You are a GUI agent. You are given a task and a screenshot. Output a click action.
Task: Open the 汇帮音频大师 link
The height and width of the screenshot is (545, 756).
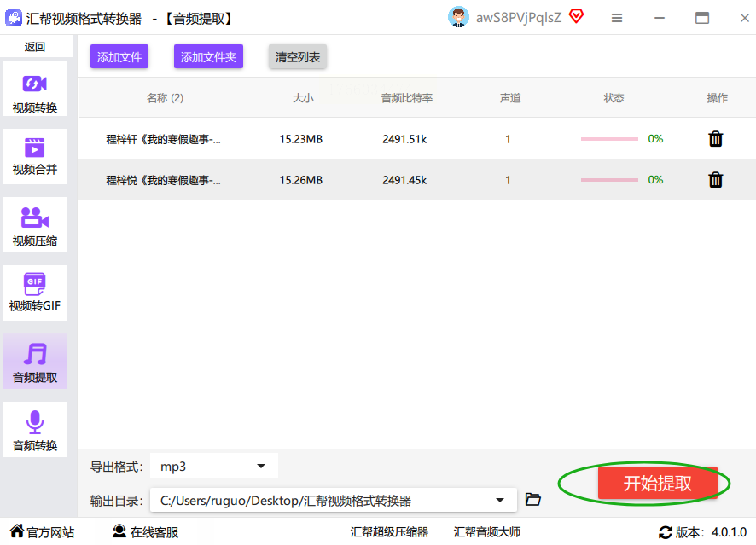[x=487, y=532]
